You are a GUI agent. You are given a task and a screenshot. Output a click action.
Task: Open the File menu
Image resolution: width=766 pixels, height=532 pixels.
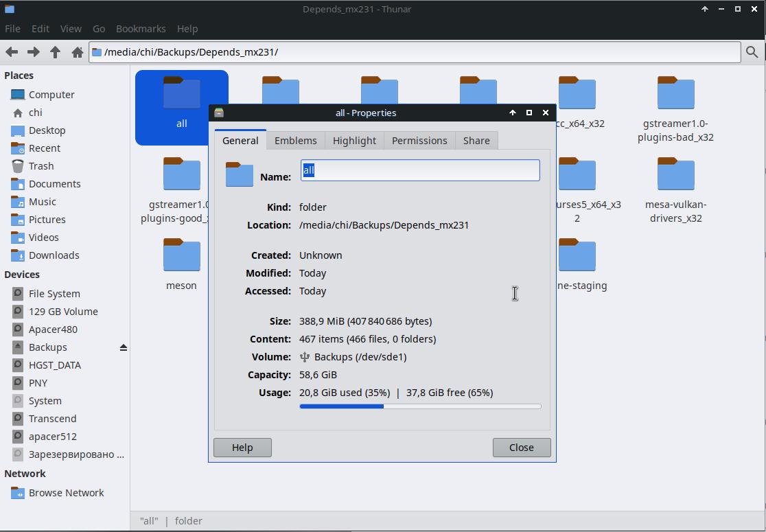tap(13, 29)
